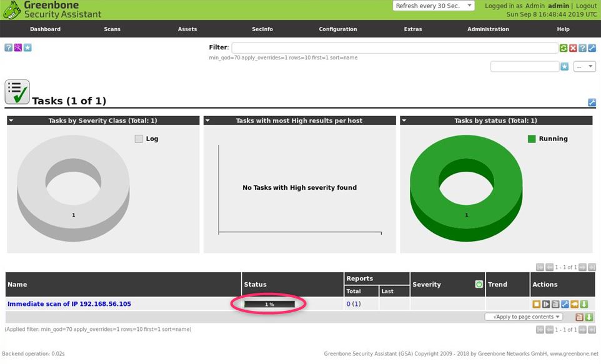This screenshot has width=601, height=364.
Task: Edit the task with blue wrench in Actions
Action: 565,304
